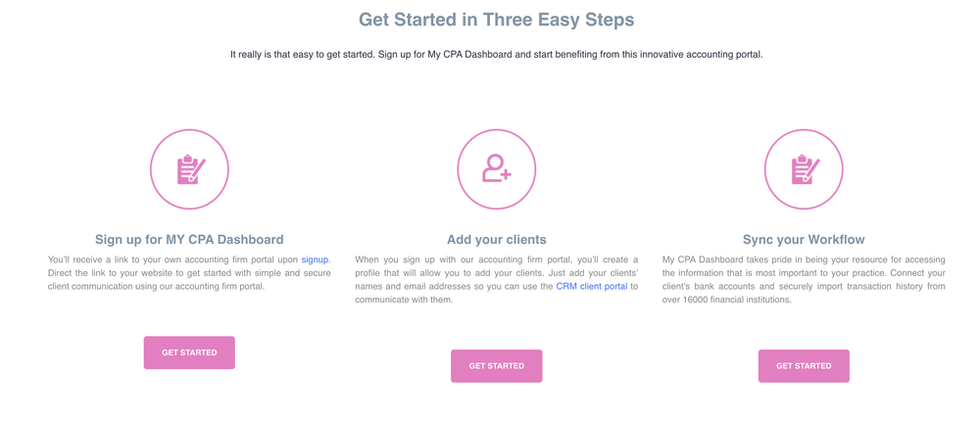Screen dimensions: 980x421
Task: Click the add-user icon above Add your clients
Action: coord(497,169)
